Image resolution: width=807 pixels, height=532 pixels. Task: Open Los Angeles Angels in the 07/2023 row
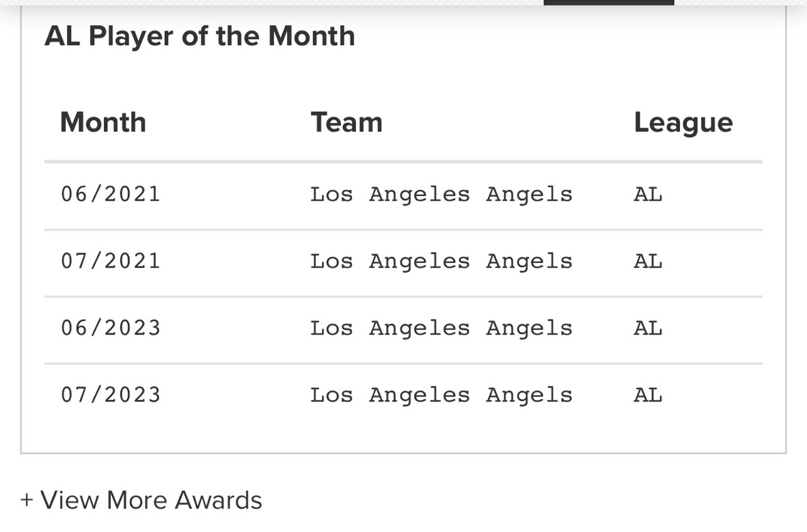click(441, 395)
